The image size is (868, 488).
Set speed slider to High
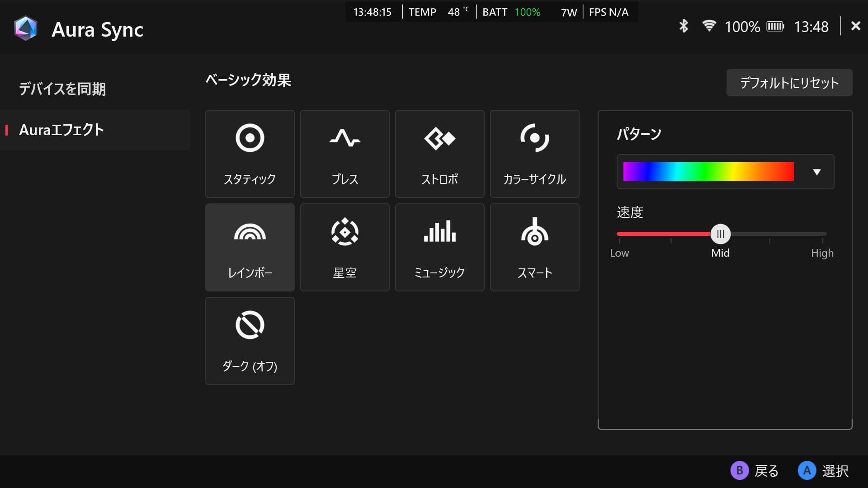pyautogui.click(x=822, y=234)
